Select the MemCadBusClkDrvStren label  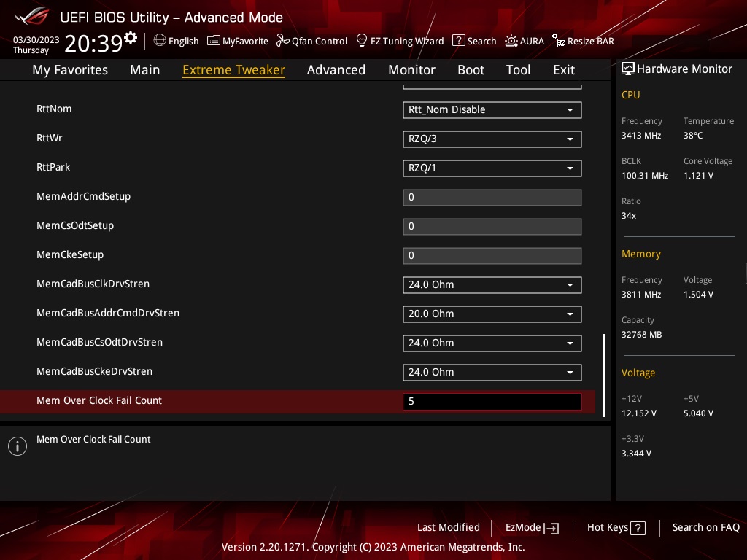(x=93, y=284)
